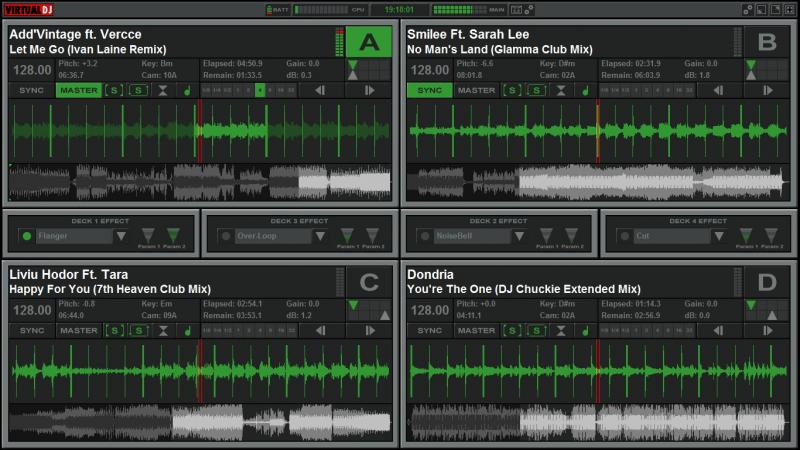Open Deck 4 effect dropdown arrow
This screenshot has width=800, height=450.
(718, 236)
